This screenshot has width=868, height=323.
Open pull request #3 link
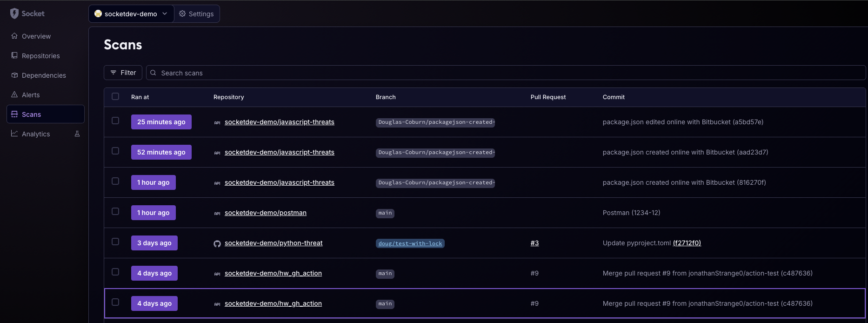coord(534,243)
